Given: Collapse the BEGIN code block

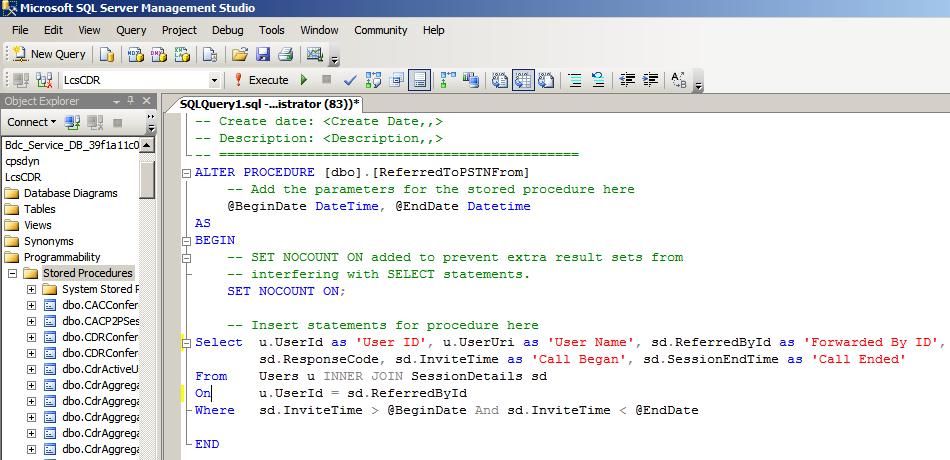Looking at the screenshot, I should [x=187, y=241].
